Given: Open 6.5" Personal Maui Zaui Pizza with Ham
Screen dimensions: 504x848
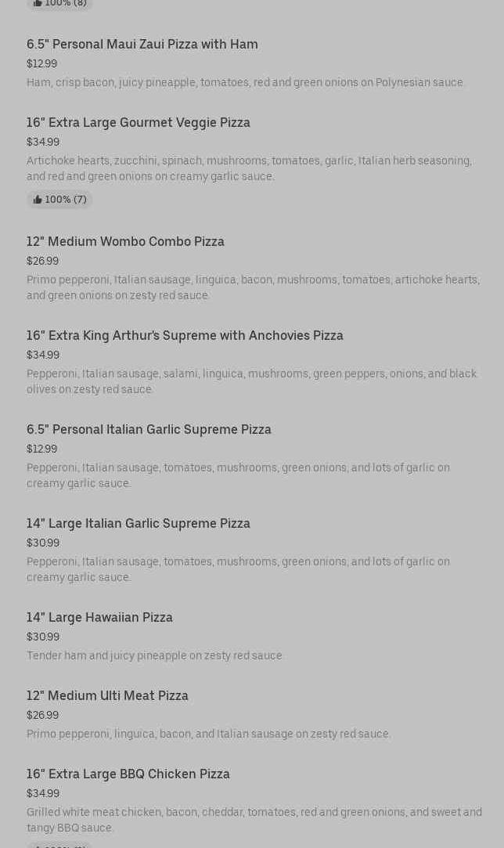Looking at the screenshot, I should click(142, 45).
